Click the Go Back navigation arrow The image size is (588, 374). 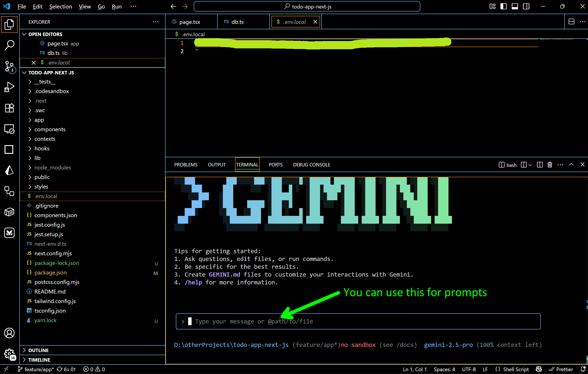point(173,7)
